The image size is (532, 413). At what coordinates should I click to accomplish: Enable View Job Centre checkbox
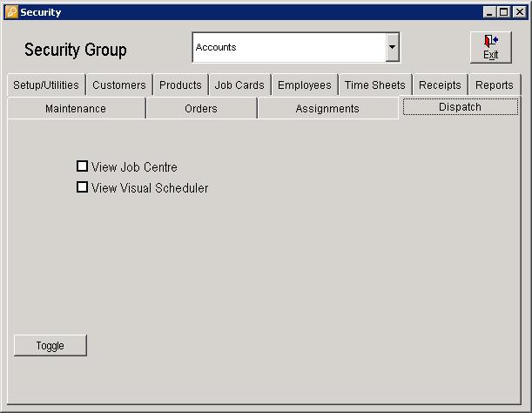(x=83, y=166)
